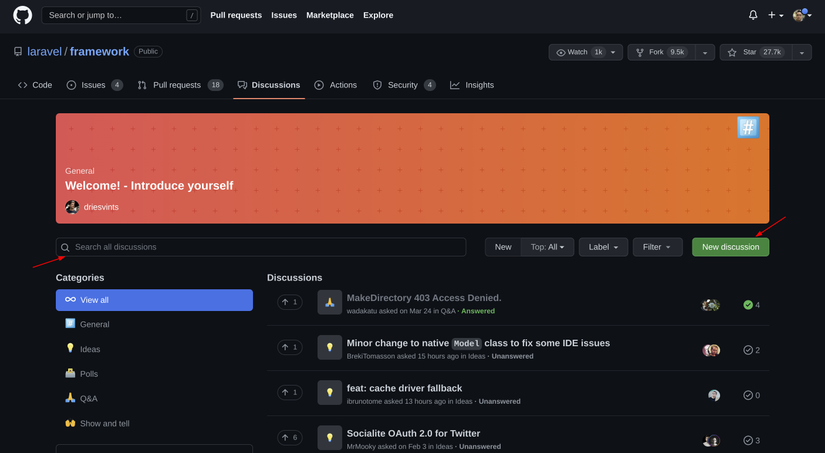Select the Discussions tab
The height and width of the screenshot is (453, 825).
[x=269, y=85]
